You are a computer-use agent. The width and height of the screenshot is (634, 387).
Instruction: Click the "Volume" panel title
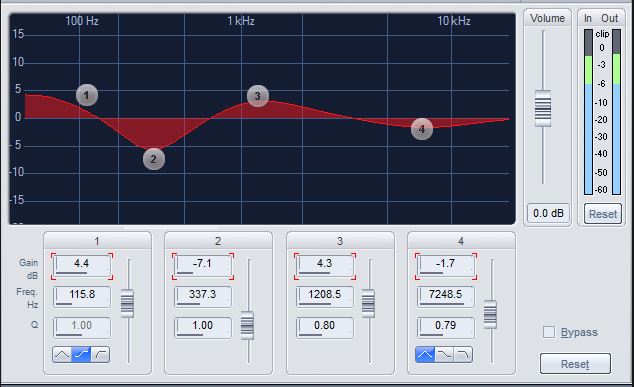coord(547,18)
